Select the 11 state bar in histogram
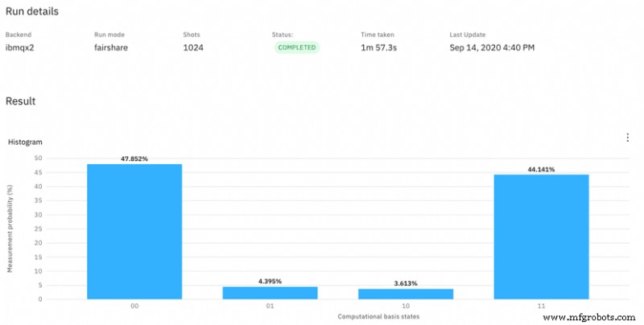The image size is (644, 325). tap(541, 237)
